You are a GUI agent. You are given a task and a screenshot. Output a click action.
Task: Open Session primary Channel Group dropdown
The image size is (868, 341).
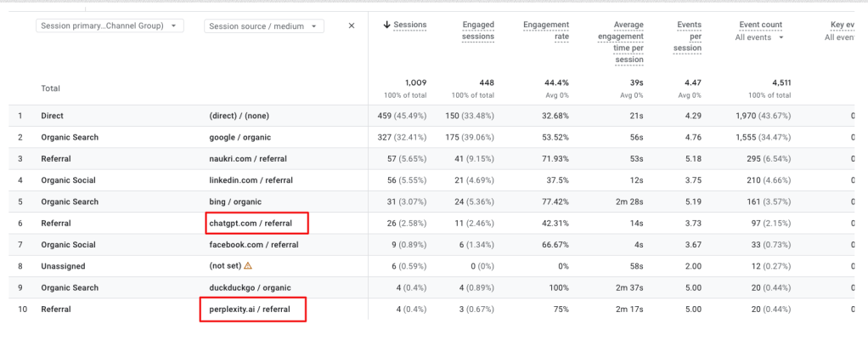click(x=110, y=26)
